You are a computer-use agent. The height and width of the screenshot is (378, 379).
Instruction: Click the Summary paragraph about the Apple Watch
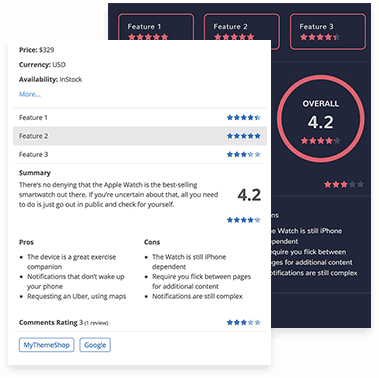pos(119,194)
